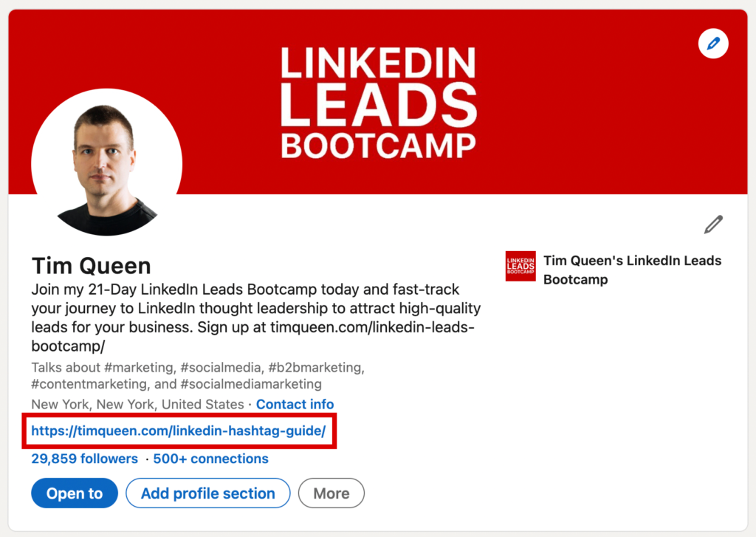Screen dimensions: 756x537
Task: Open the 500+ connections link
Action: (x=211, y=459)
